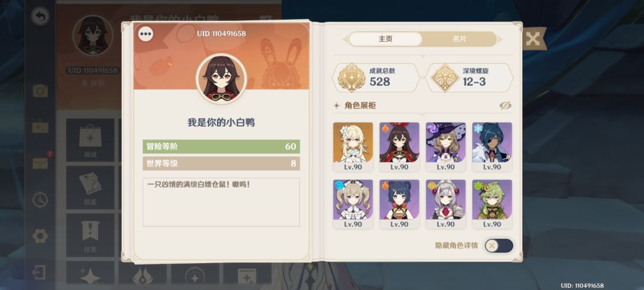The width and height of the screenshot is (644, 290).
Task: Click the right arrow beside 名片 tab
Action: (x=500, y=39)
